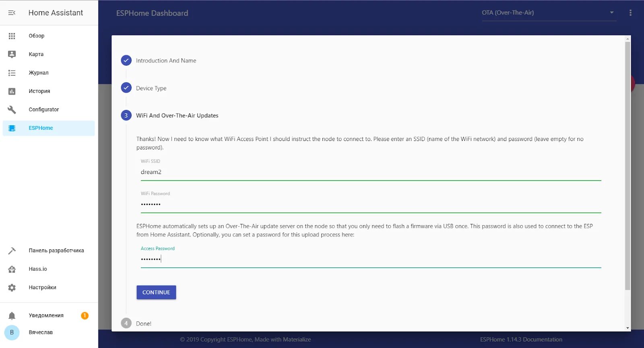The image size is (644, 348).
Task: Click the Configurator wrench icon
Action: point(12,110)
